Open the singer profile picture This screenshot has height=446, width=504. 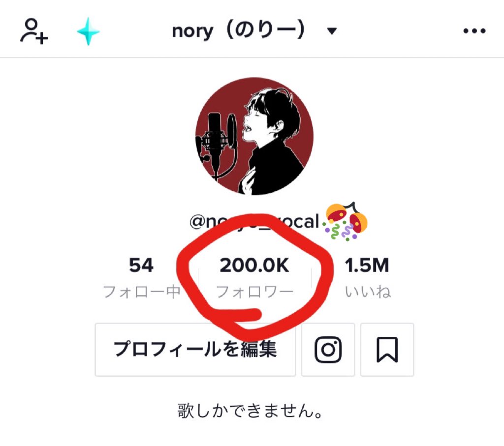[254, 136]
